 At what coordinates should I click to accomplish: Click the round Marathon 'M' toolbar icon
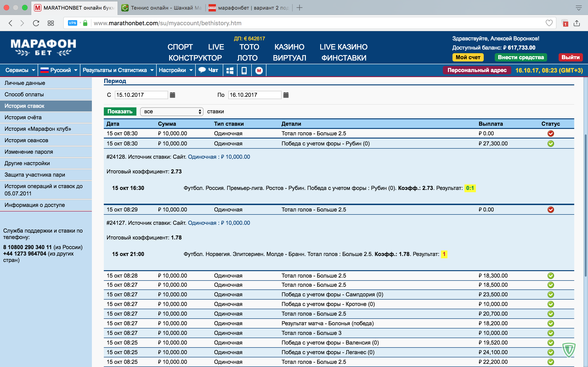(x=259, y=70)
